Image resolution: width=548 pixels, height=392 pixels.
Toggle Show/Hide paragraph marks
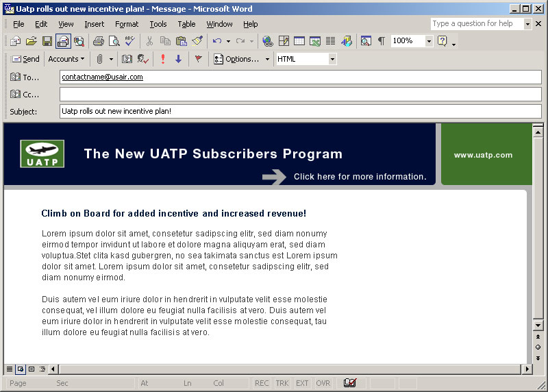[382, 41]
